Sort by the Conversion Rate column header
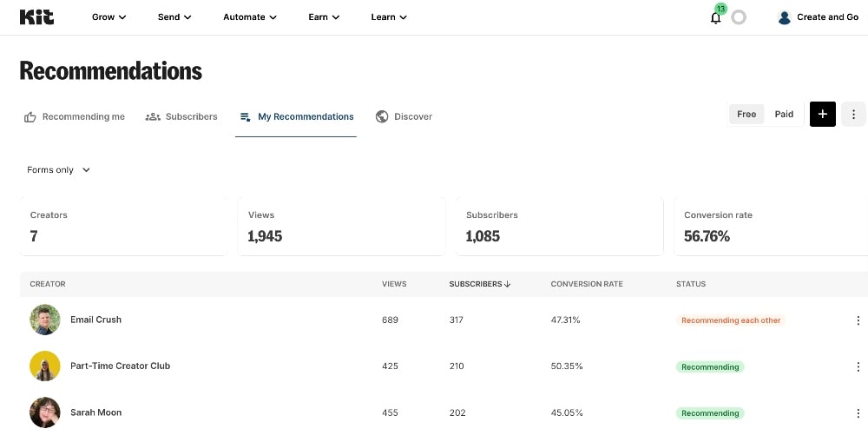The image size is (868, 442). [x=587, y=284]
